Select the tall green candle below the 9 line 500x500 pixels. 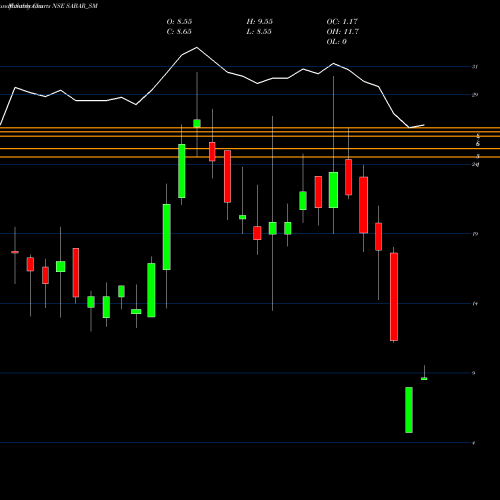point(409,410)
